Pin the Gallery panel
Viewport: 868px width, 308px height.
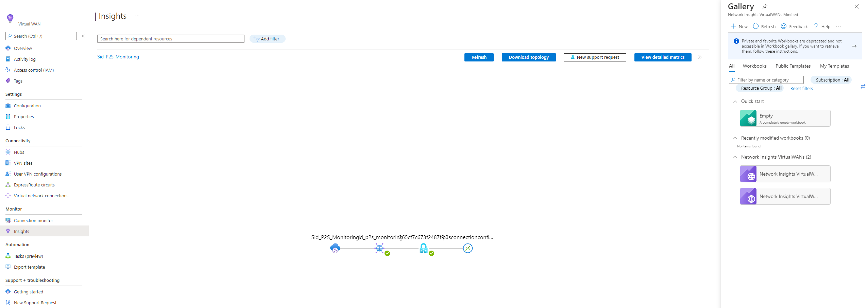pyautogui.click(x=765, y=6)
